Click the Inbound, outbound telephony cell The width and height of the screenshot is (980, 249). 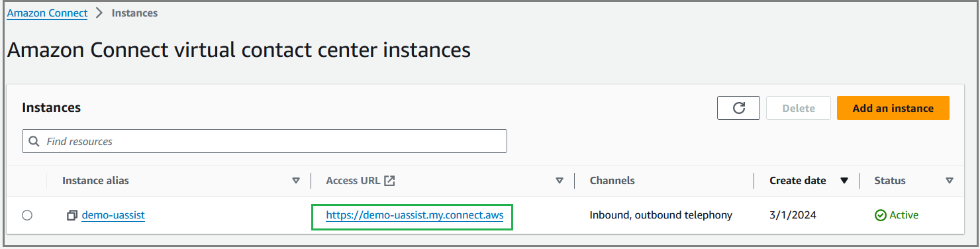661,215
